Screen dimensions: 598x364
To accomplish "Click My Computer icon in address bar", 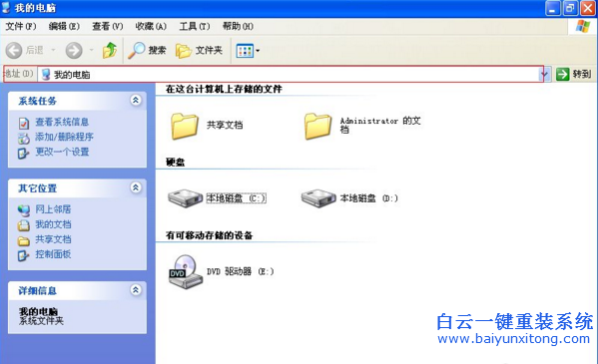I will [46, 75].
